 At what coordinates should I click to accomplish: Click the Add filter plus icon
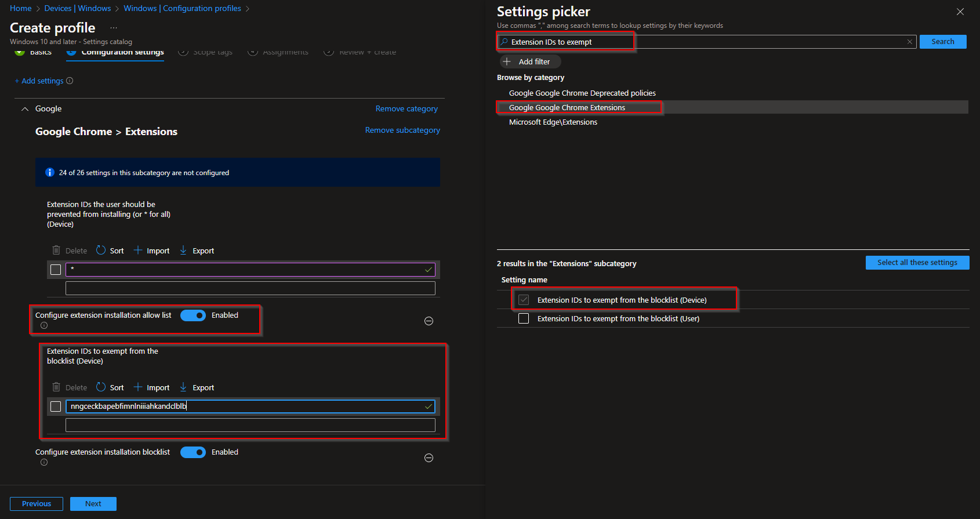point(507,61)
